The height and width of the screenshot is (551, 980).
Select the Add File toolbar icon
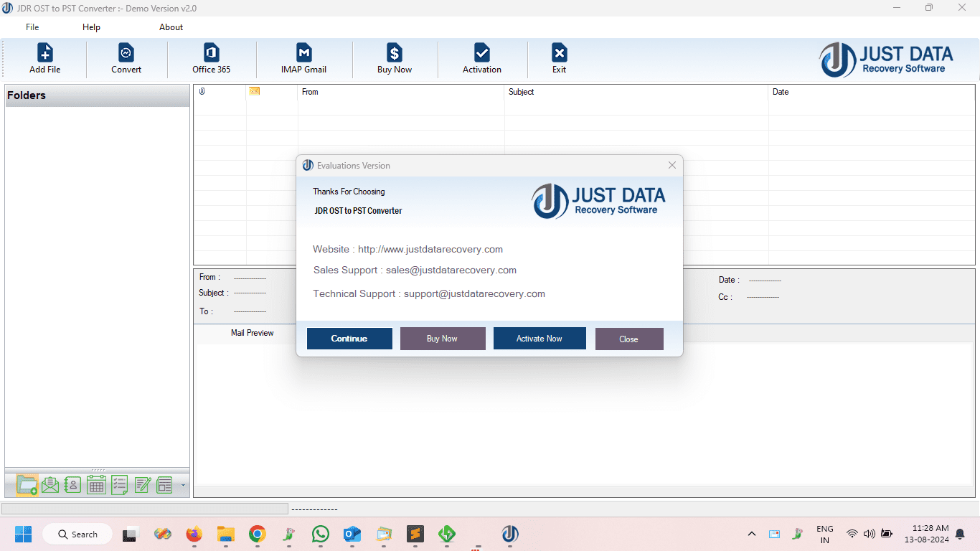click(x=45, y=57)
